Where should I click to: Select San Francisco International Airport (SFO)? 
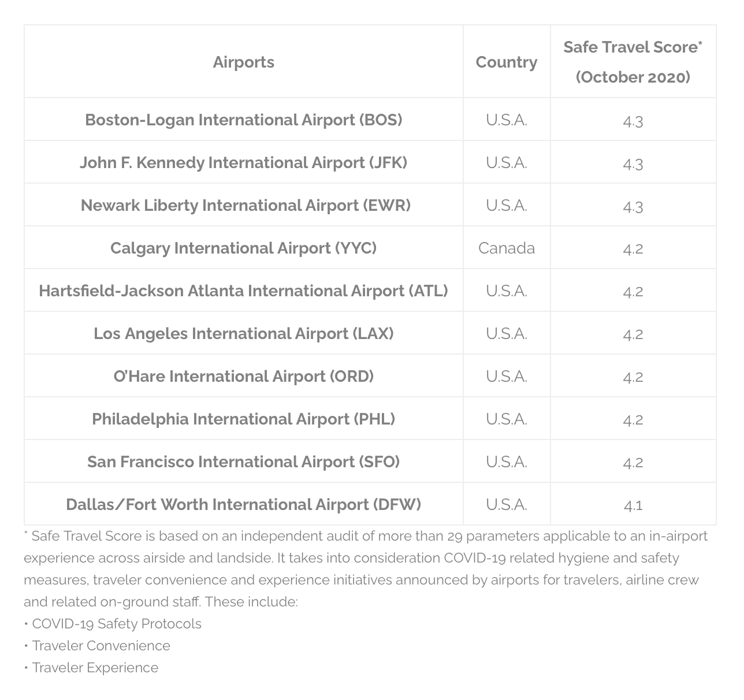coord(243,461)
